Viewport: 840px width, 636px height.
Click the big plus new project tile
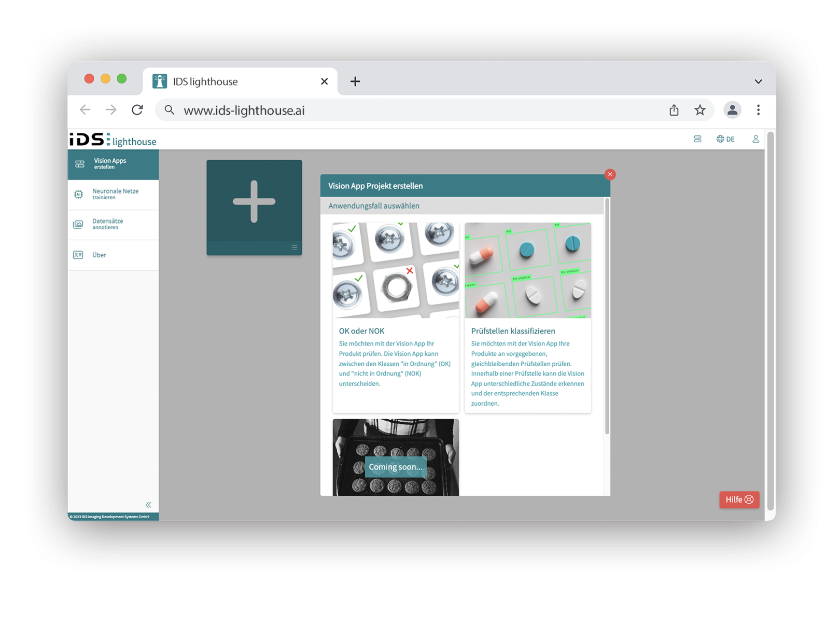[x=254, y=202]
